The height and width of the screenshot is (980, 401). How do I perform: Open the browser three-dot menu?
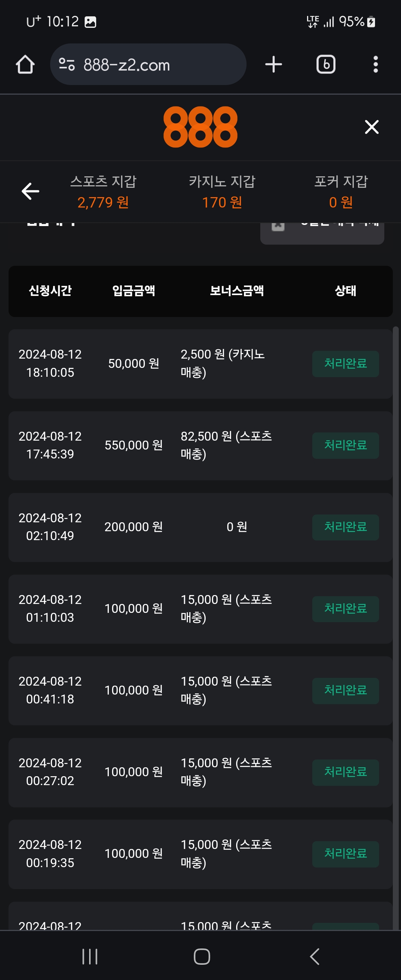pyautogui.click(x=375, y=64)
